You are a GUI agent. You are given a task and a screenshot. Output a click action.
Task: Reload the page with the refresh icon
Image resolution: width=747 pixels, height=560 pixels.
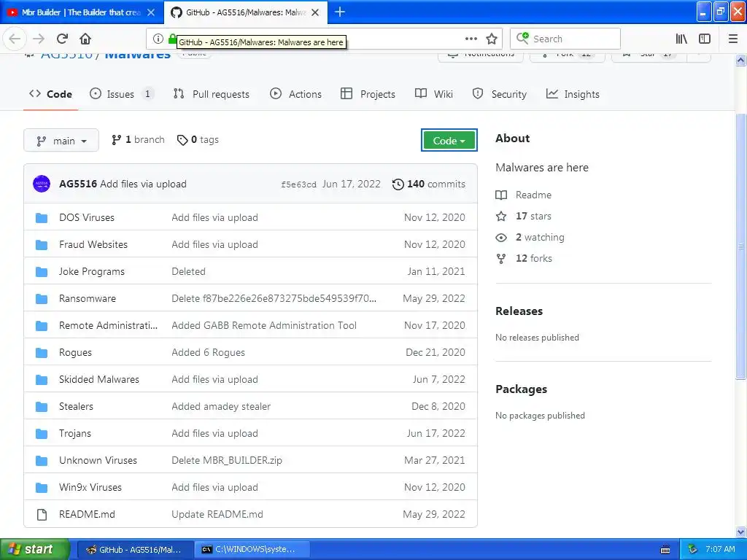(62, 39)
